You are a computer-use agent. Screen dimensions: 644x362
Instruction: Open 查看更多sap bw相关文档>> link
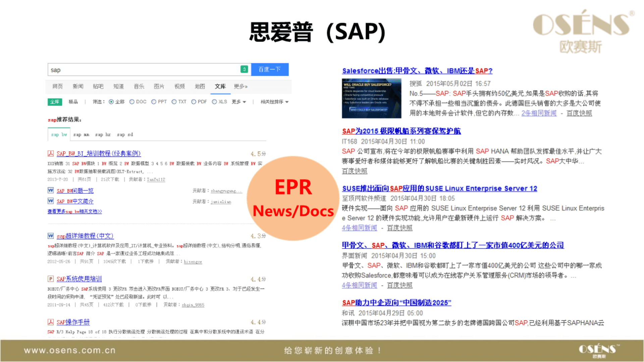point(75,212)
